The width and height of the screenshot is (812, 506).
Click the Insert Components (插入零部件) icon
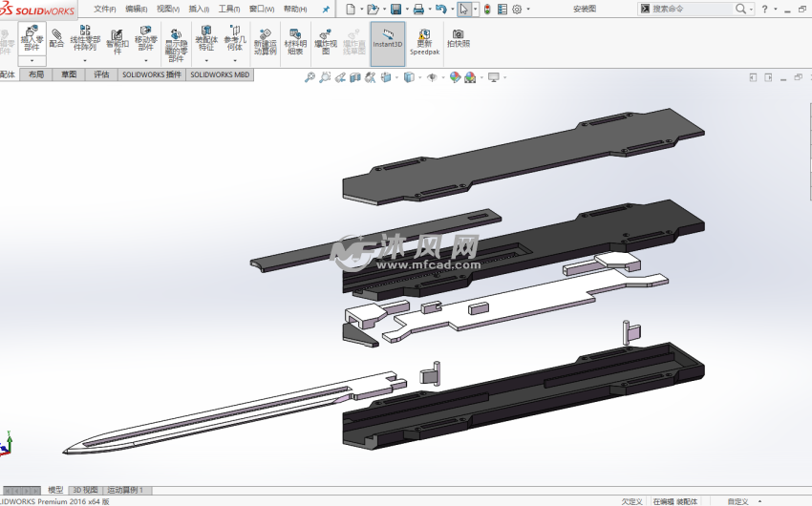point(32,38)
